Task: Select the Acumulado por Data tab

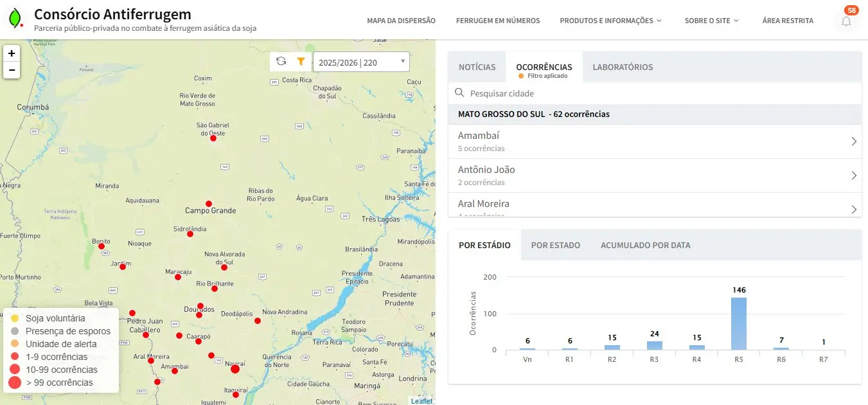Action: [x=645, y=245]
